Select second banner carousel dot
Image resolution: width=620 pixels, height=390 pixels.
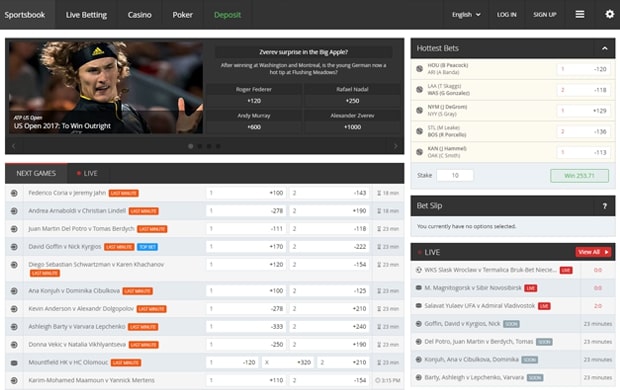[x=200, y=146]
